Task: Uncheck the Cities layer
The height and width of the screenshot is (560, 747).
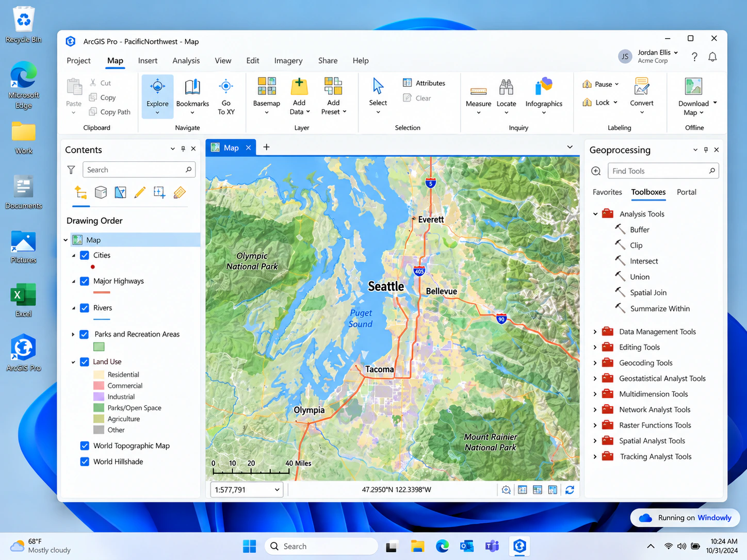Action: coord(85,255)
